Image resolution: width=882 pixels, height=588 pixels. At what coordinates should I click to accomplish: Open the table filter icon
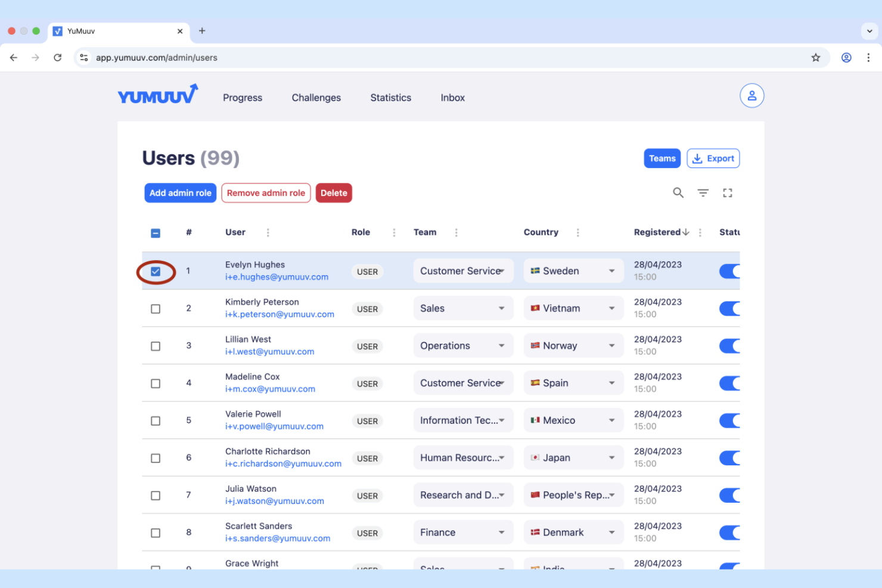(x=703, y=192)
